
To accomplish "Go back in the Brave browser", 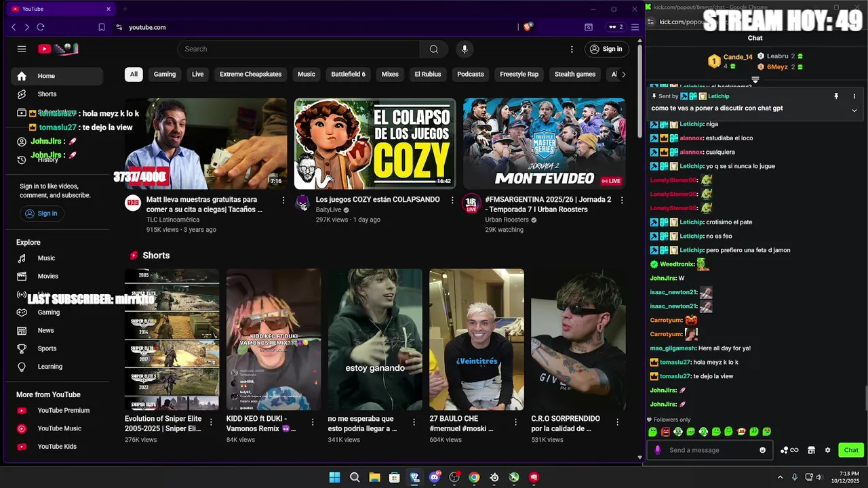I will coord(14,27).
